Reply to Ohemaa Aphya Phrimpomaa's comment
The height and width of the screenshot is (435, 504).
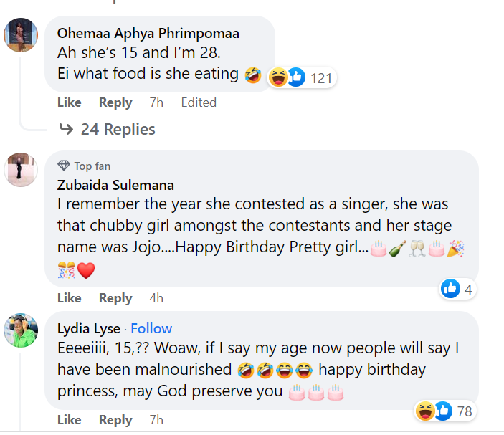(115, 102)
